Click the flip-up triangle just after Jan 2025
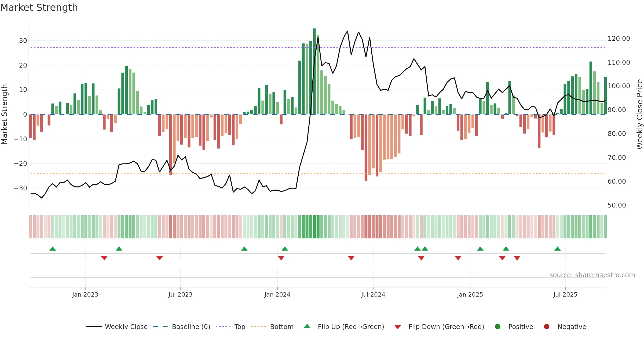 point(480,249)
